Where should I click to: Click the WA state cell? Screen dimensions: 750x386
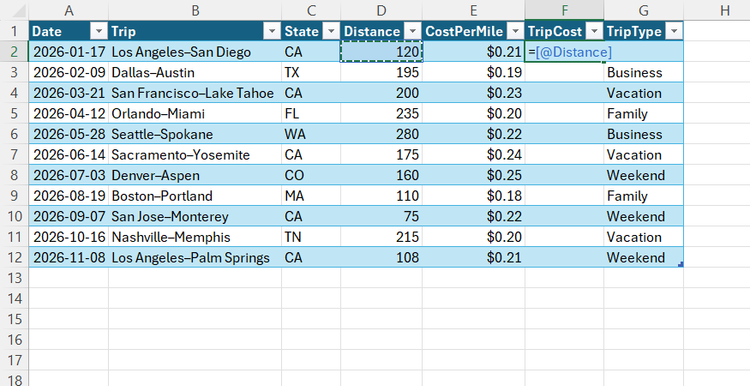point(311,134)
